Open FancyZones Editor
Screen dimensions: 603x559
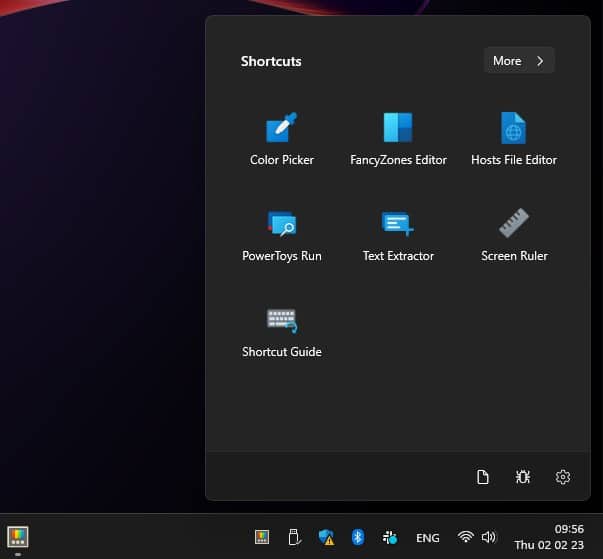398,138
